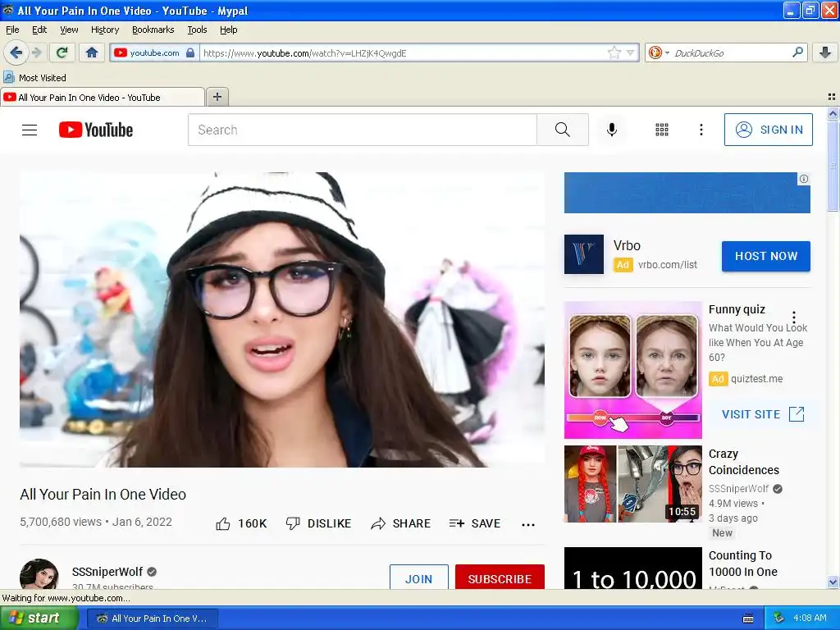
Task: Open more actions ellipsis under video
Action: (528, 524)
